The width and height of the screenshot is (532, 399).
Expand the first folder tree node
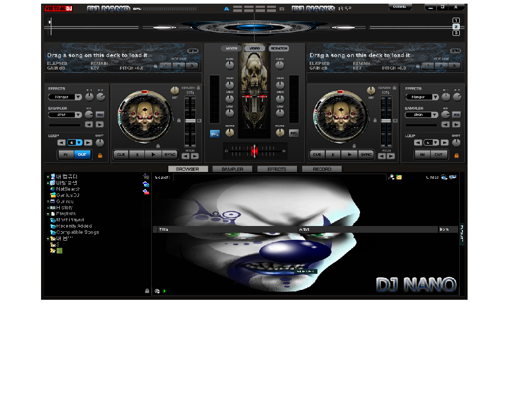point(48,177)
